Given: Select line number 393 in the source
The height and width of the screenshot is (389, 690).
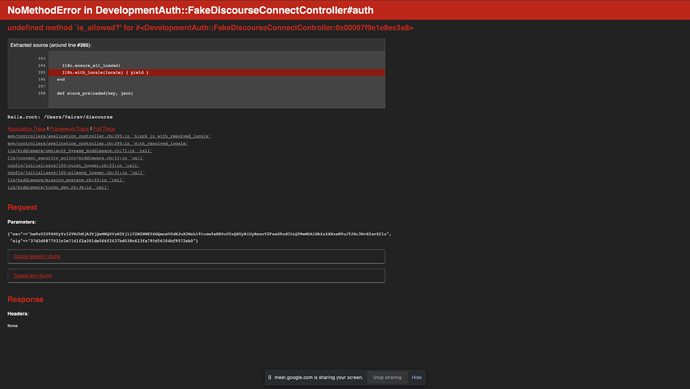Looking at the screenshot, I should point(42,59).
